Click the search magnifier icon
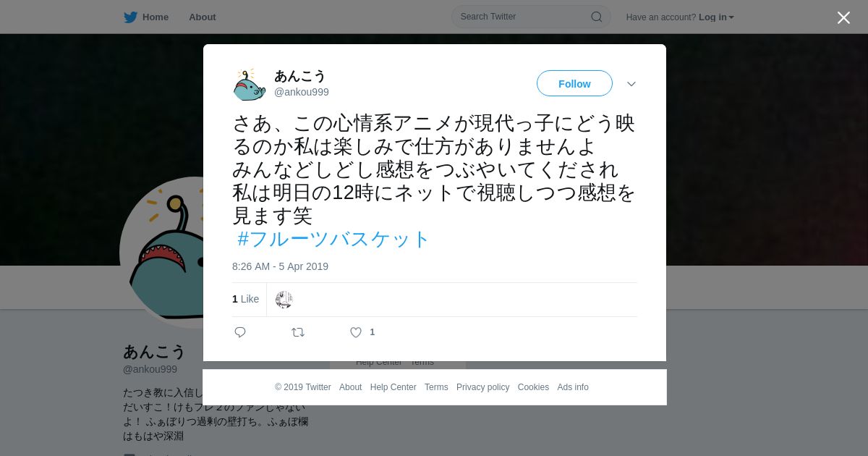Screen dimensions: 868x456 [x=596, y=17]
